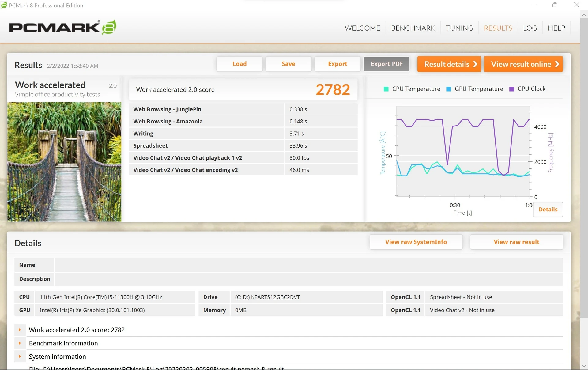Switch to the BENCHMARK tab
The image size is (588, 370).
pos(413,28)
